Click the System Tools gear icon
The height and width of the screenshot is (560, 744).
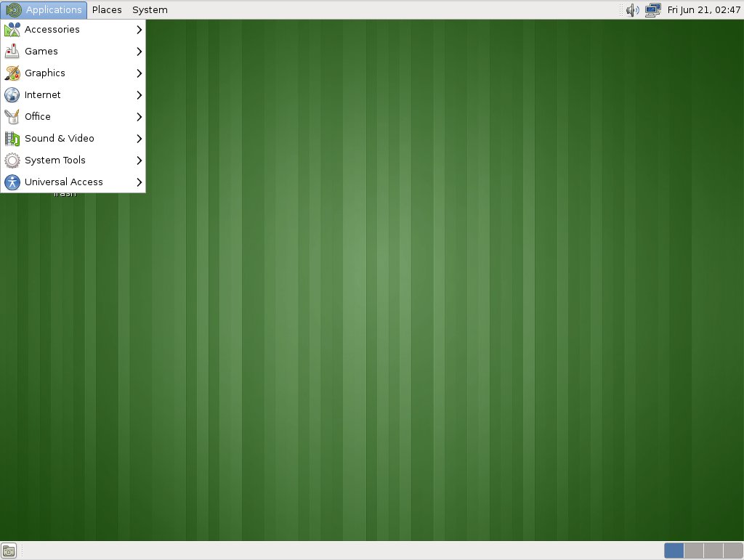(12, 161)
